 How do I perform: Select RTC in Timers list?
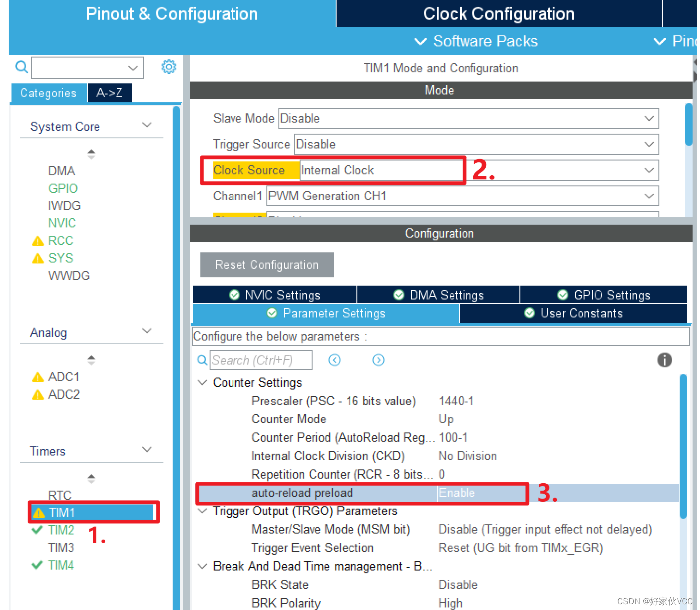(60, 495)
